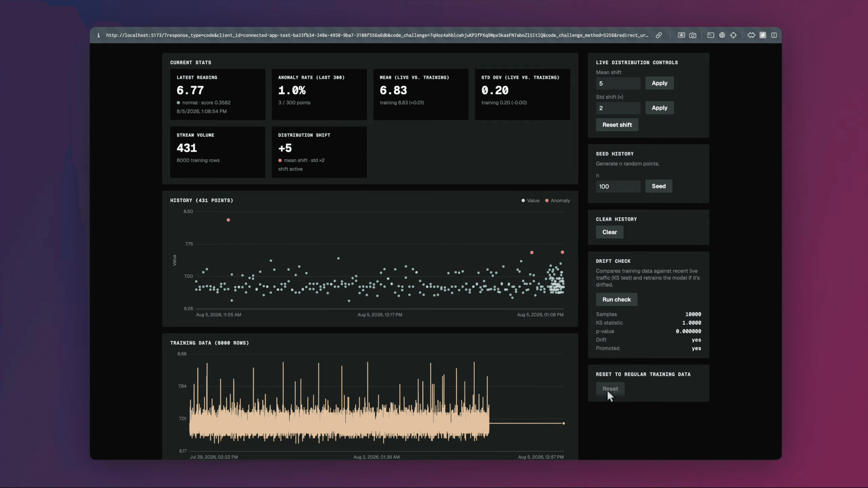Image resolution: width=868 pixels, height=488 pixels.
Task: Click the camera screenshot icon
Action: 693,35
